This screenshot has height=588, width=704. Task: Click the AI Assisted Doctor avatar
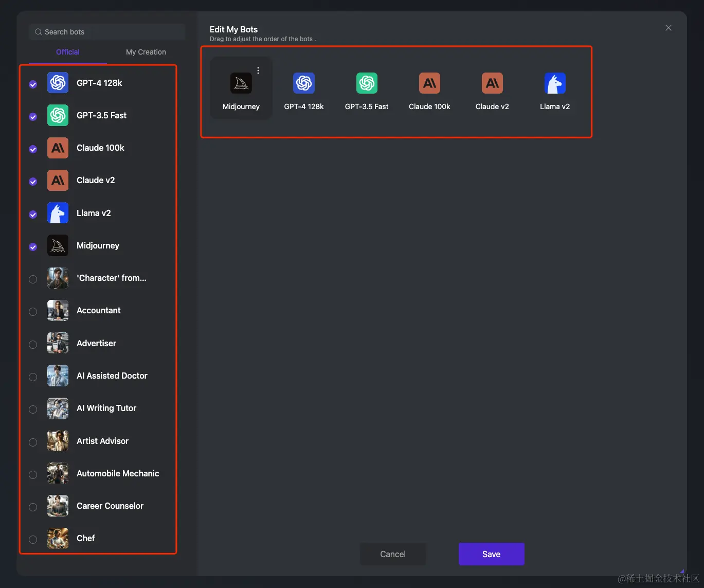(x=58, y=376)
